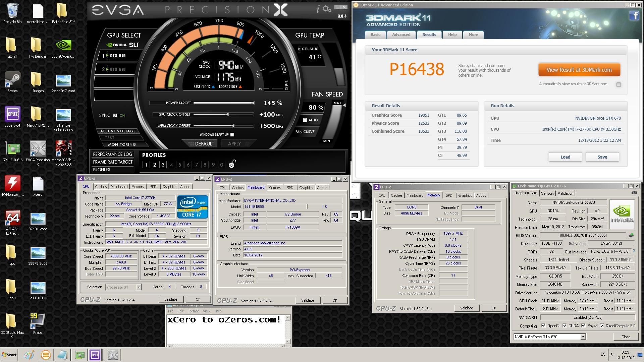Toggle the OpenCL checkbox in GPU-Z
Image resolution: width=644 pixels, height=362 pixels.
pos(543,325)
